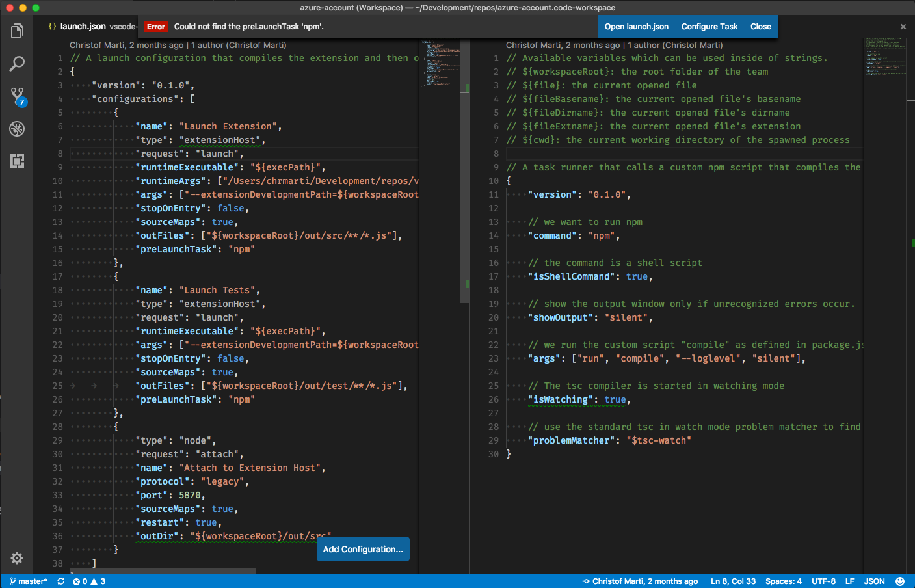This screenshot has width=915, height=588.
Task: Show the Problems panel warnings count
Action: (x=99, y=581)
